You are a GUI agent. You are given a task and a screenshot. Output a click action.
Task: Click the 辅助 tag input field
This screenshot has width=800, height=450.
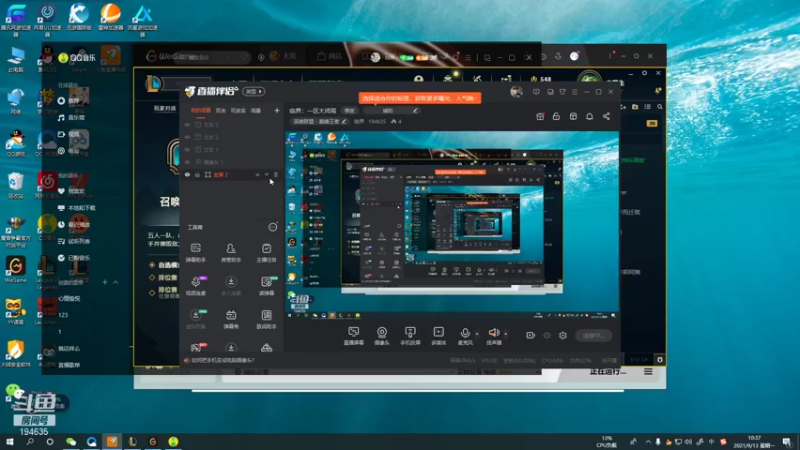[x=392, y=110]
